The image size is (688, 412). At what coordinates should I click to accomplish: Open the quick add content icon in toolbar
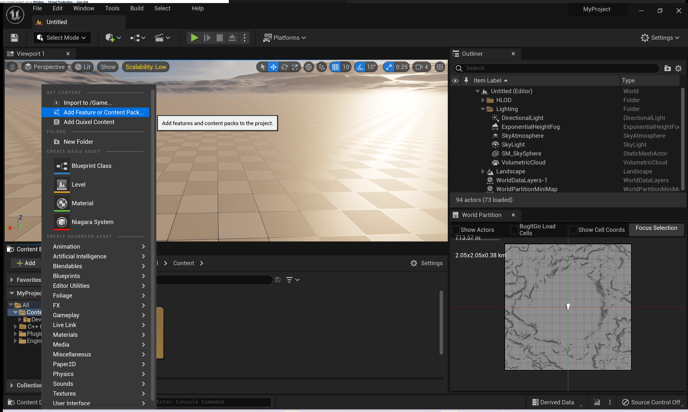tap(113, 38)
